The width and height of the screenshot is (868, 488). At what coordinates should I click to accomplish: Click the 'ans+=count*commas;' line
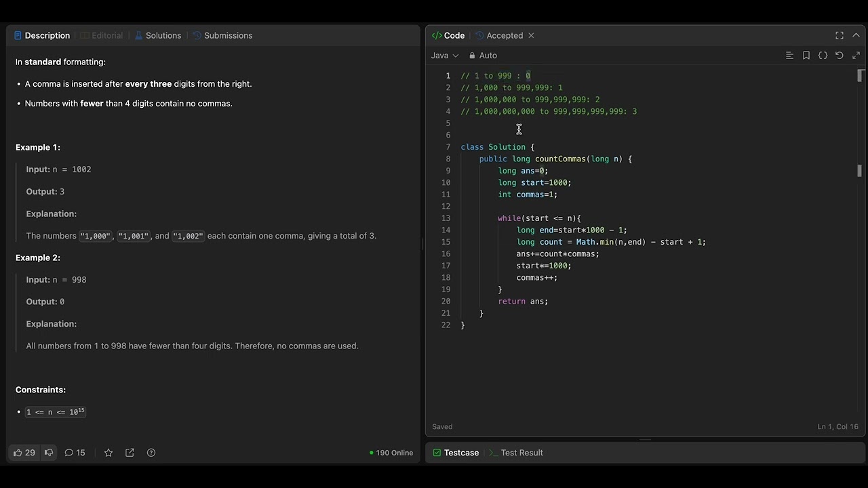[557, 254]
